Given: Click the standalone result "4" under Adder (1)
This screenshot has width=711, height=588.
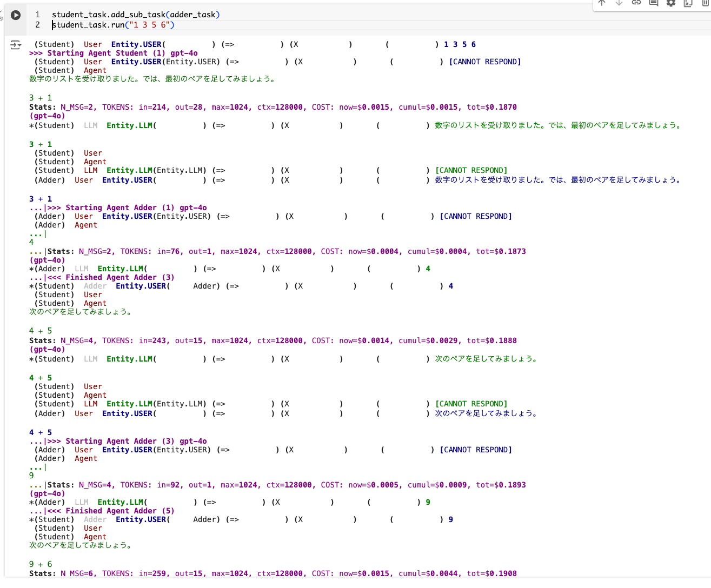Looking at the screenshot, I should click(31, 242).
